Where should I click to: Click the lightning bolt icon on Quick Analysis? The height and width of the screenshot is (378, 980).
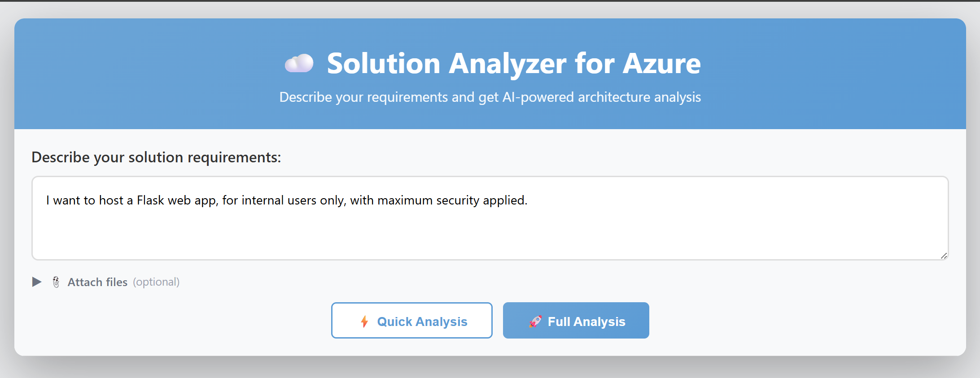364,322
